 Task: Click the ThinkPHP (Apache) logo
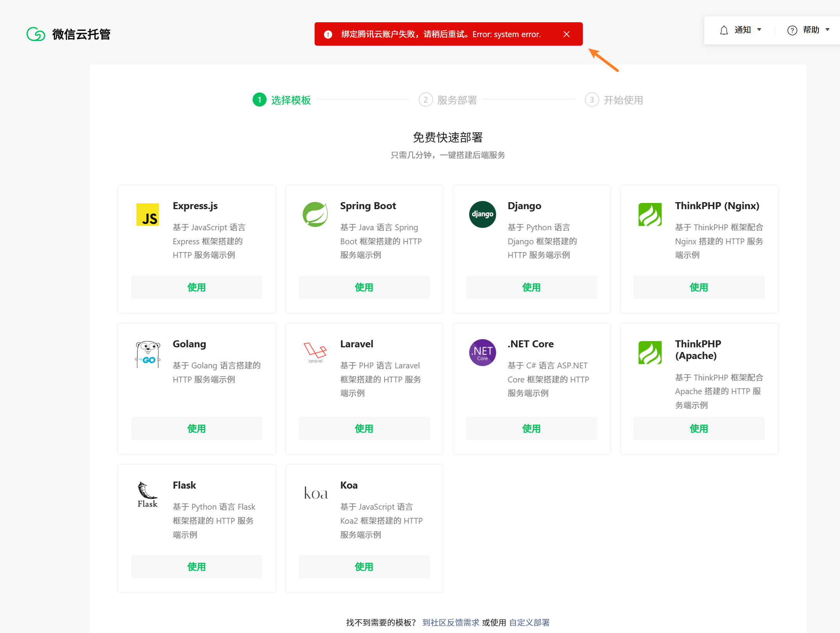[x=650, y=352]
